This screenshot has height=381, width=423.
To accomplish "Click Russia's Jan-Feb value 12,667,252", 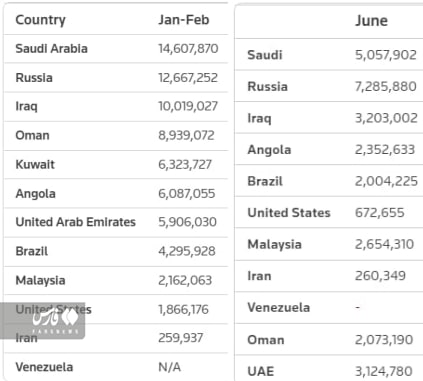I will (x=188, y=78).
